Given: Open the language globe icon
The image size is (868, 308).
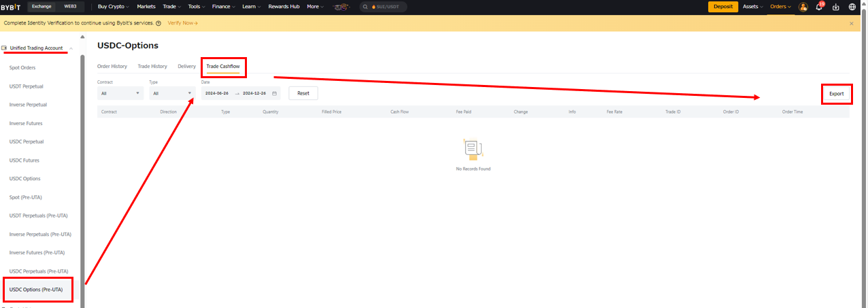Looking at the screenshot, I should pyautogui.click(x=852, y=7).
